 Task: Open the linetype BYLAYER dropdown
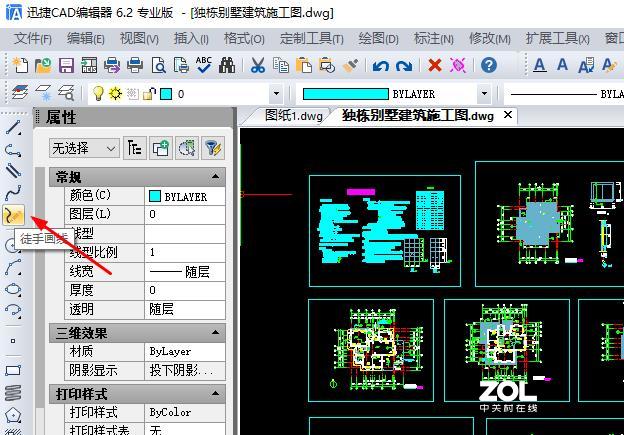pos(564,94)
